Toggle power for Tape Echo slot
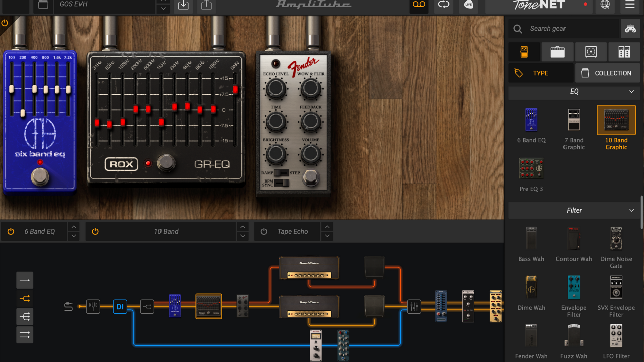Viewport: 644px width, 362px height. (264, 232)
